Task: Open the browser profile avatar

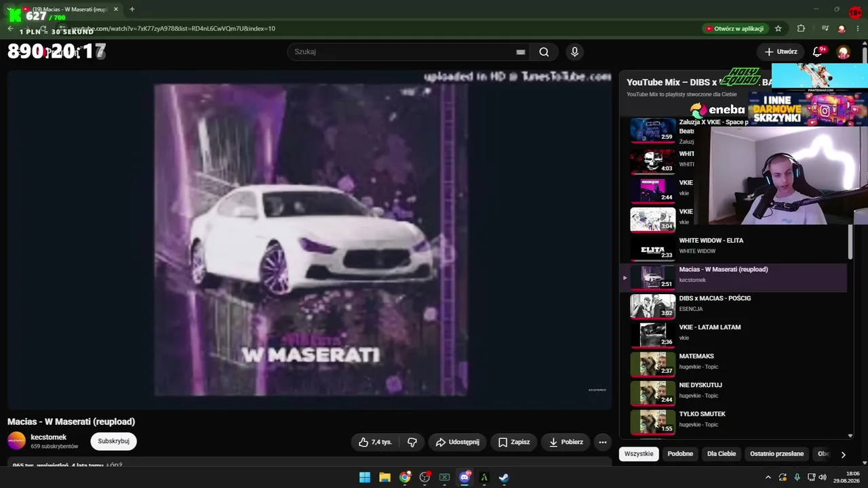Action: [x=842, y=28]
